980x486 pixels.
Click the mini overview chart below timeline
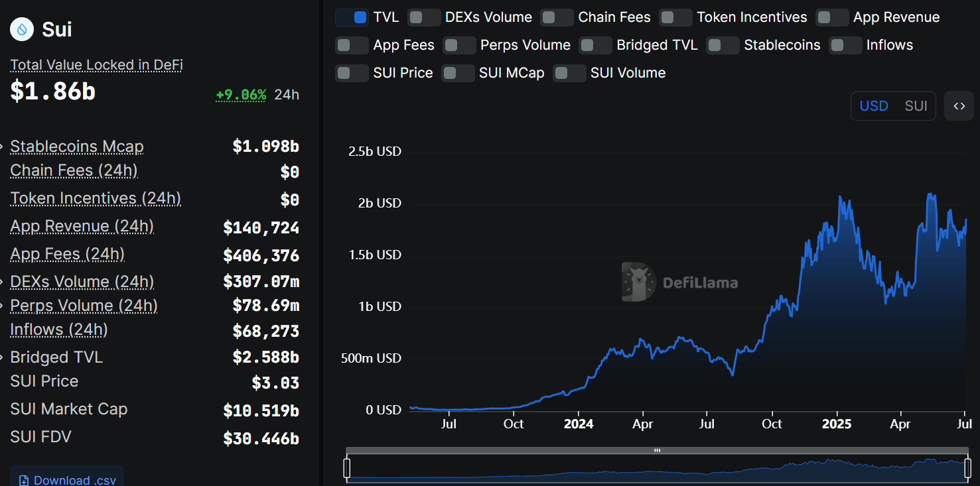657,468
